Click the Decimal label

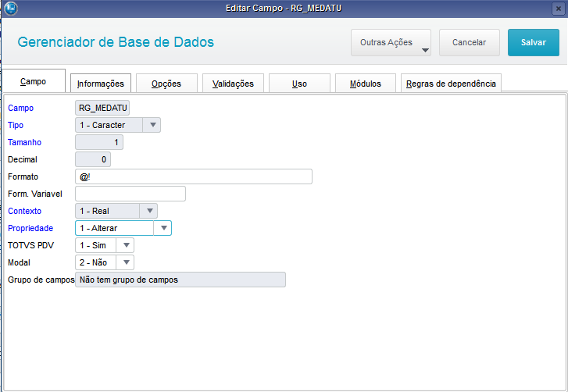pos(23,159)
